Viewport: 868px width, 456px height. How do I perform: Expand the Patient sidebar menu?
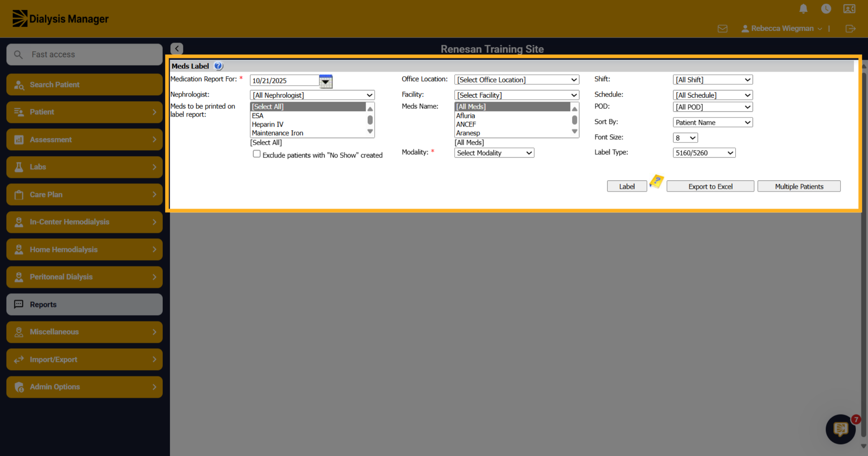click(84, 112)
